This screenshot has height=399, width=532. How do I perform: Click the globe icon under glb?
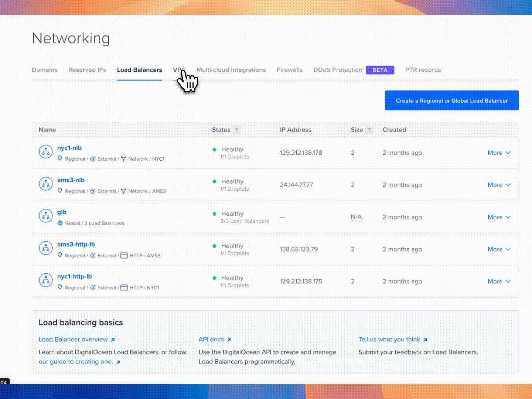(x=60, y=223)
